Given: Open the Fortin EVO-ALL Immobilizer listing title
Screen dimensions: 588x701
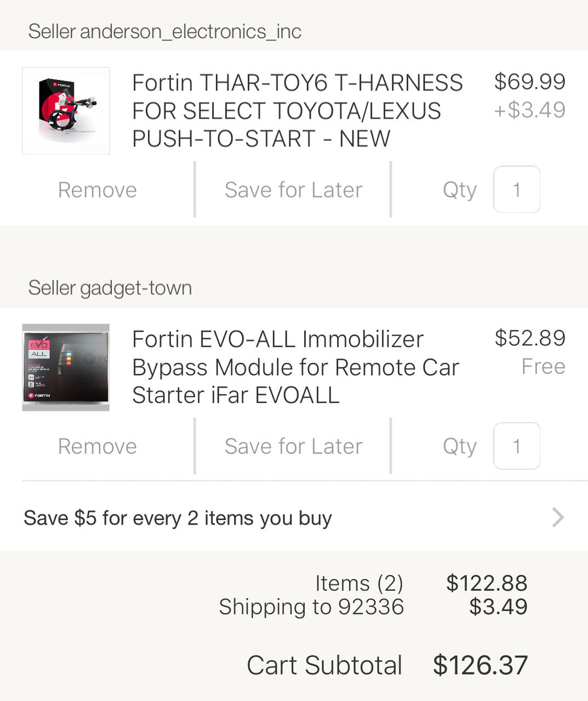Looking at the screenshot, I should [x=296, y=367].
